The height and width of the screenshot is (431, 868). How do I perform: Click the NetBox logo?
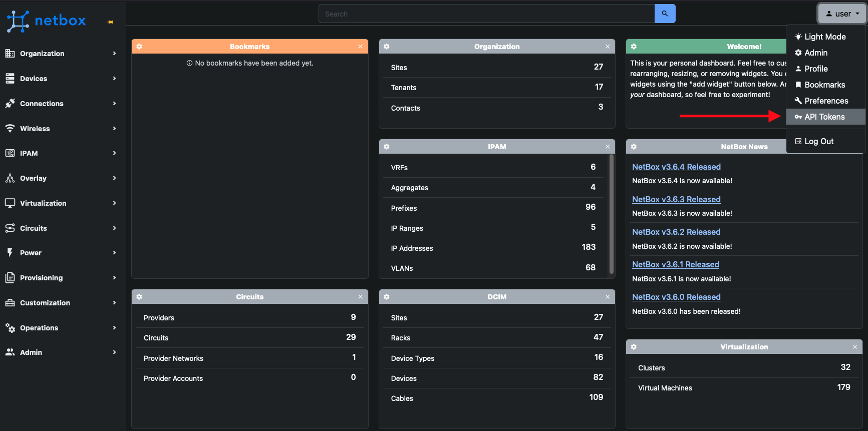pyautogui.click(x=46, y=21)
